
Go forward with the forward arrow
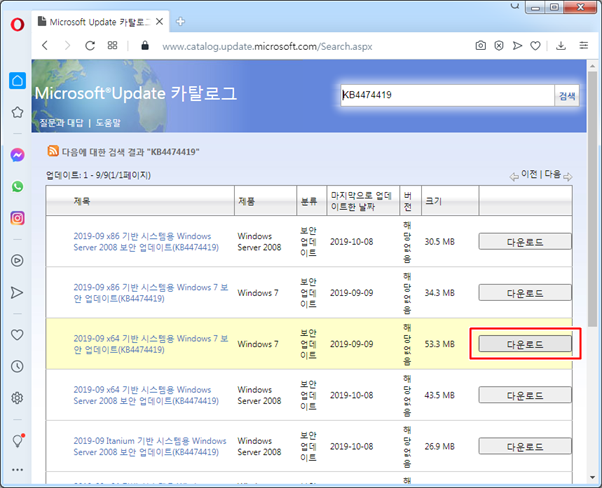(x=67, y=46)
